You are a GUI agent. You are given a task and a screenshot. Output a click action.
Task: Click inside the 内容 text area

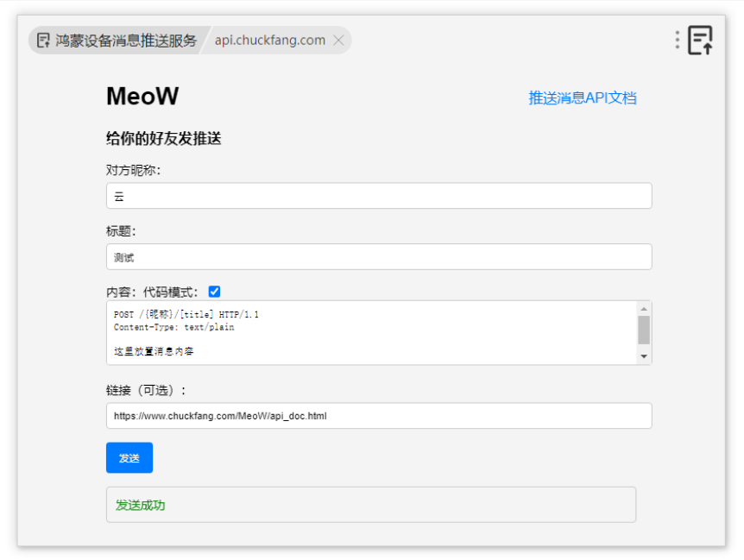click(373, 332)
